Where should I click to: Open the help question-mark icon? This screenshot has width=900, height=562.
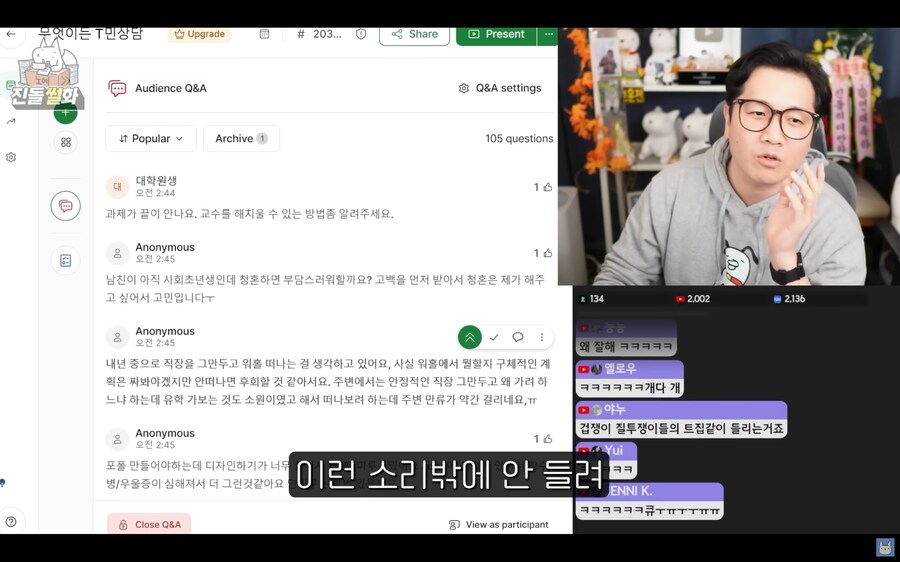11,522
